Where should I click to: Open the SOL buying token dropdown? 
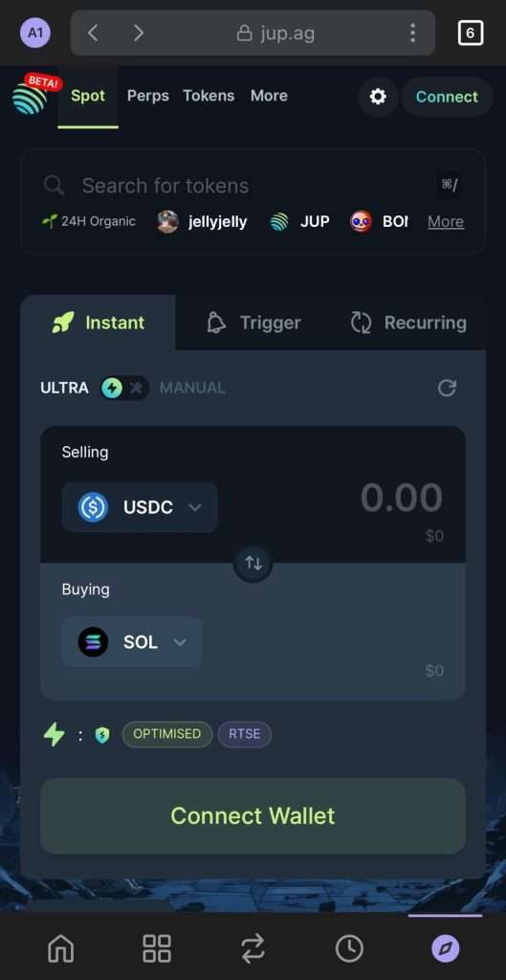[x=132, y=642]
